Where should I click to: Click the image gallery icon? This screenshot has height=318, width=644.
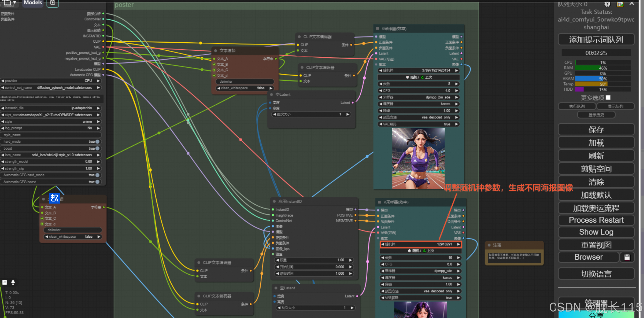(x=620, y=4)
